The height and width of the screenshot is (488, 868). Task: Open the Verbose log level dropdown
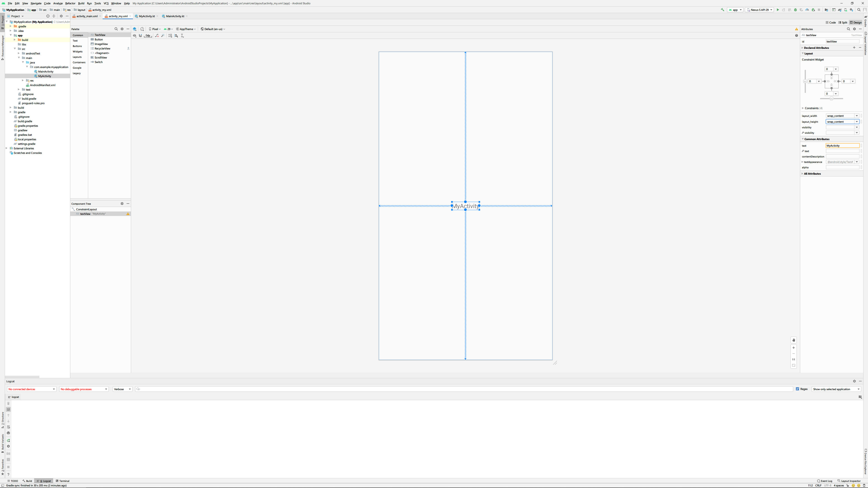(x=122, y=389)
